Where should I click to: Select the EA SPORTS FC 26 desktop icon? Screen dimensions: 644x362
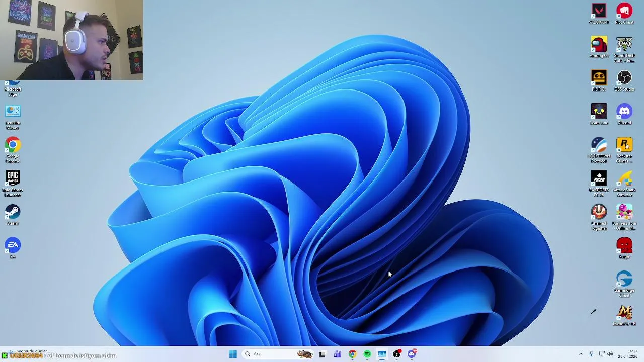pos(599,184)
